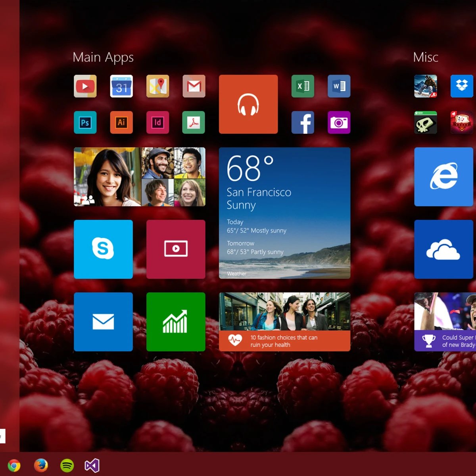This screenshot has height=476, width=476.
Task: Open the Health news about fashion choices
Action: coord(284,321)
